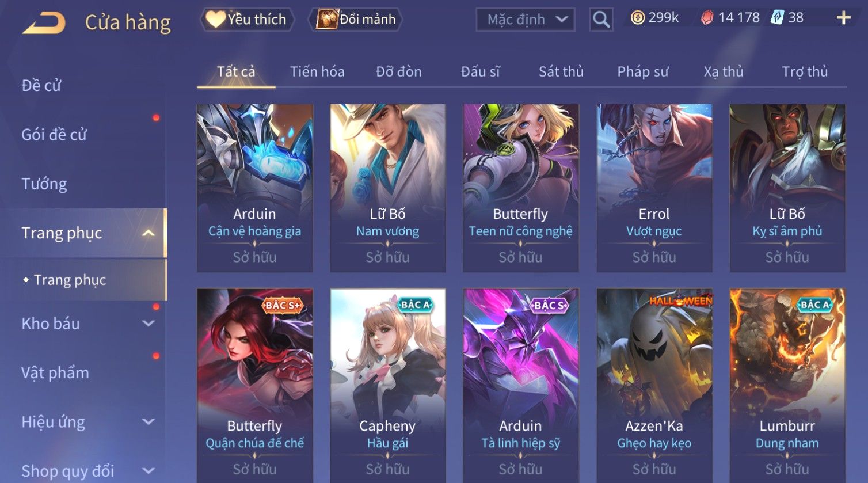Go to Gói đề cử section

(54, 135)
